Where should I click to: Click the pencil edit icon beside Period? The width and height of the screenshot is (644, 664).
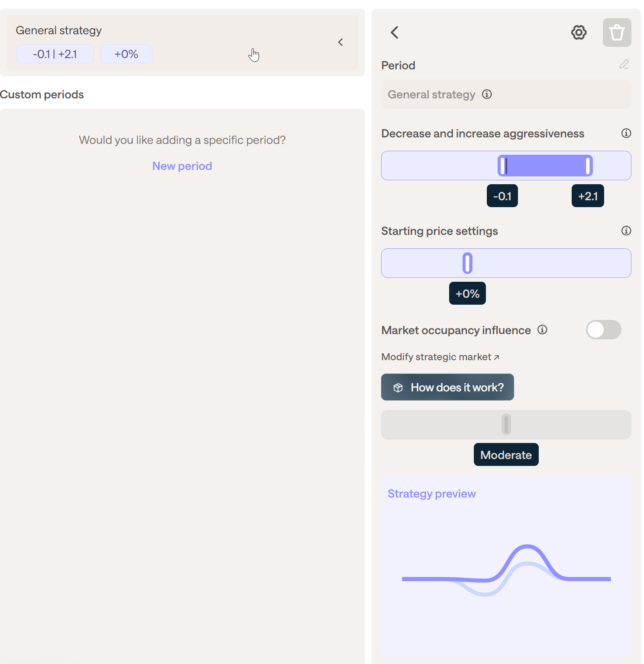[x=624, y=65]
